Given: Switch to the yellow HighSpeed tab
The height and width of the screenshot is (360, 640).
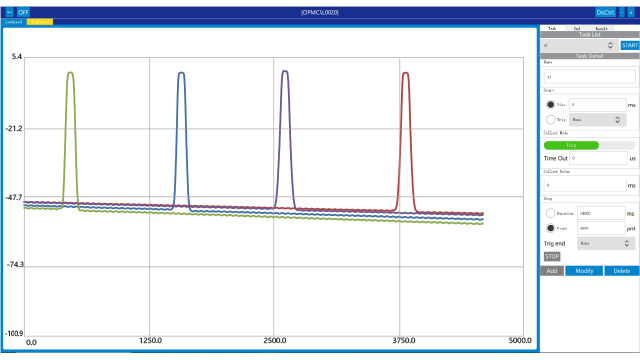Looking at the screenshot, I should (40, 22).
